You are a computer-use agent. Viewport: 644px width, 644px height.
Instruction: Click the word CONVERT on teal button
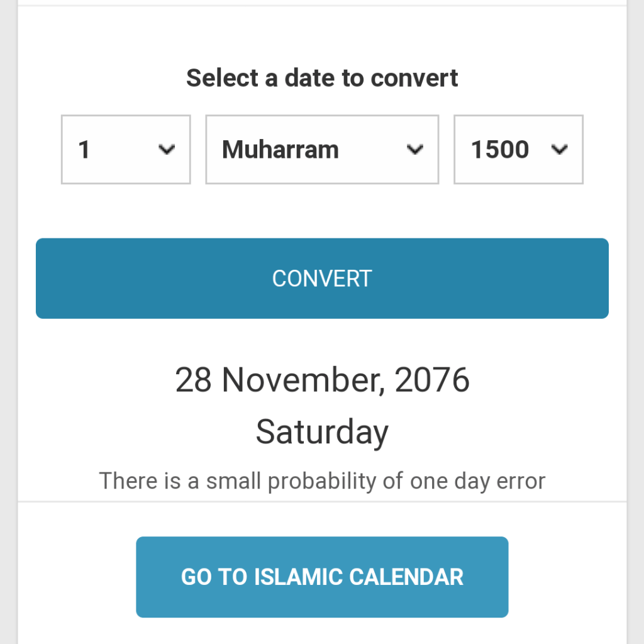pos(322,279)
